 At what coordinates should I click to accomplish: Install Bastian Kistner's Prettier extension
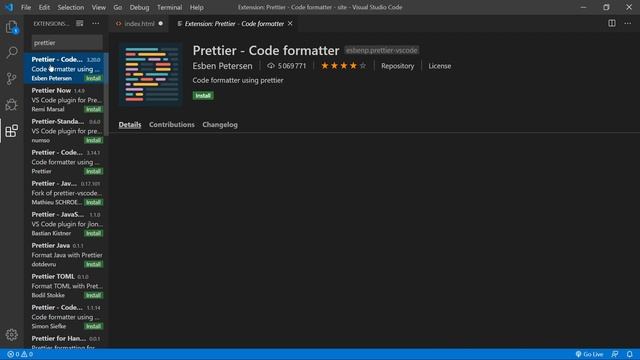coord(93,233)
